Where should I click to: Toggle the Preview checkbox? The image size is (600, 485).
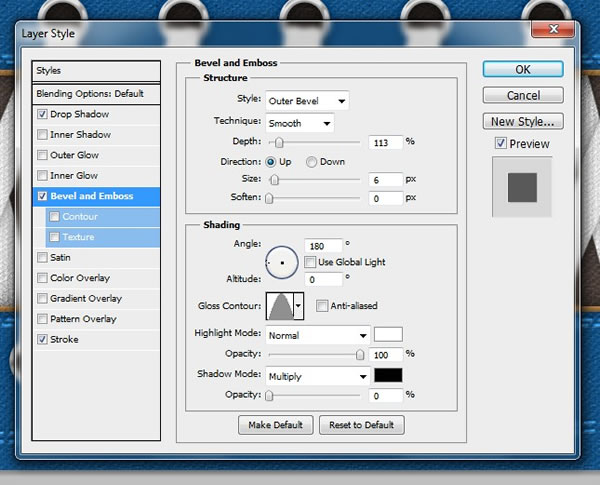tap(501, 144)
